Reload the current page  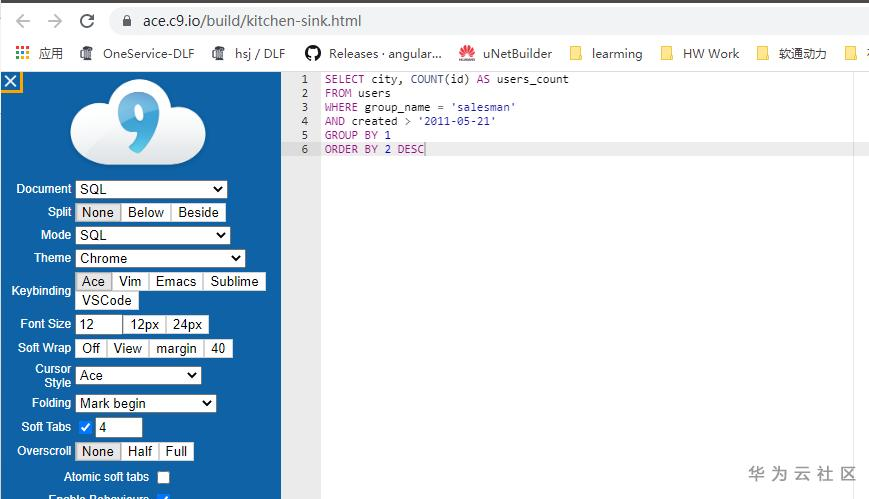[x=87, y=21]
